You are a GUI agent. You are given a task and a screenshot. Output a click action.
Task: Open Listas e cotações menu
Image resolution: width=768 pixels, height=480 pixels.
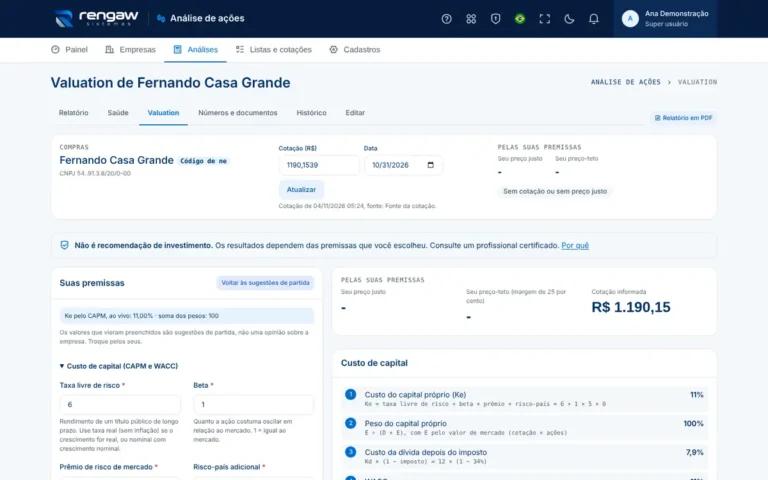pyautogui.click(x=274, y=49)
